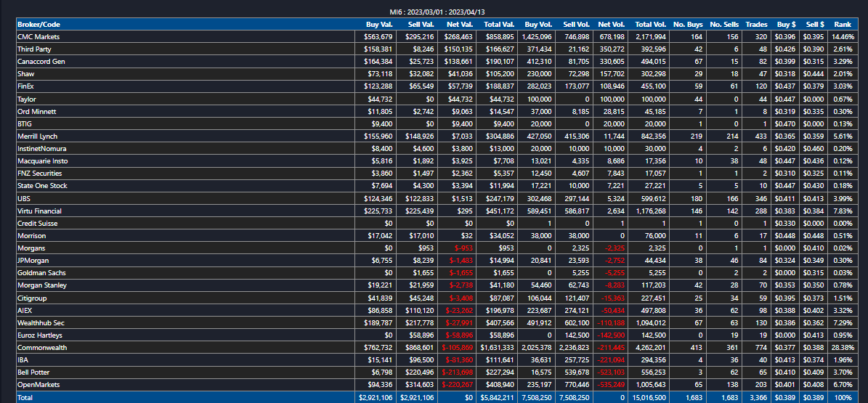Image resolution: width=868 pixels, height=403 pixels.
Task: Select the Merrill Lynch broker name
Action: click(x=37, y=137)
